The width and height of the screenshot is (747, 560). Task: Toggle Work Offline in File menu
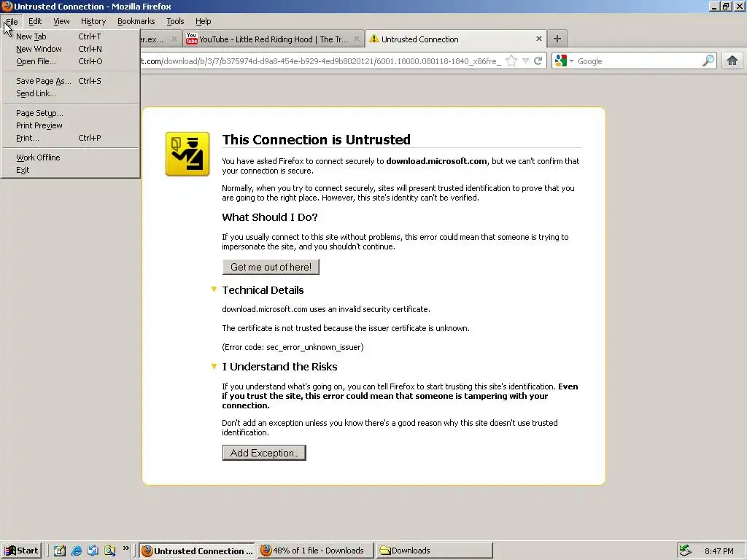[x=71, y=157]
